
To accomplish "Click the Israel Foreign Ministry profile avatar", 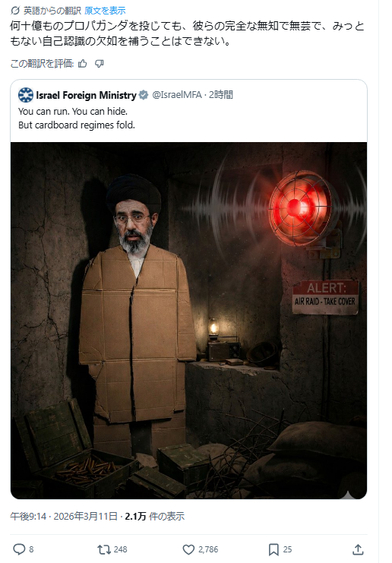I will [x=26, y=95].
